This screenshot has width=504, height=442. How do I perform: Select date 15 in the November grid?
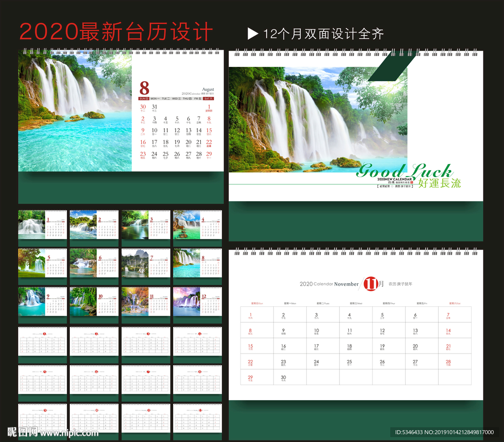click(251, 346)
